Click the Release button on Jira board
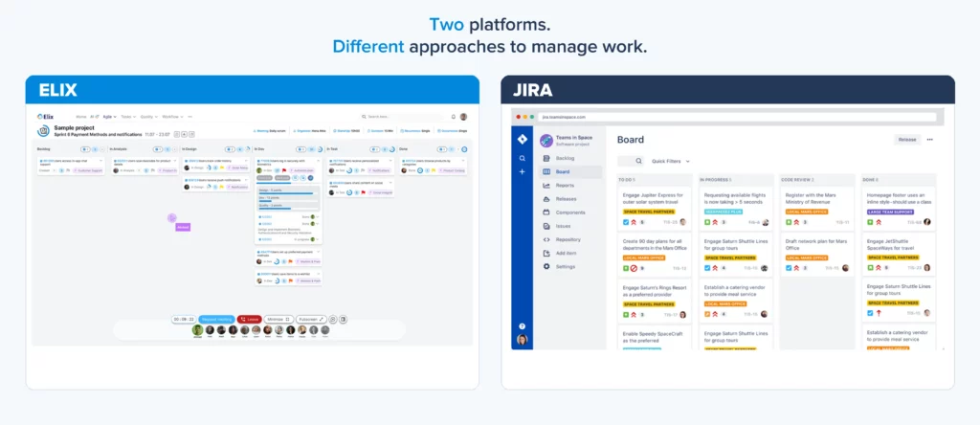This screenshot has width=980, height=425. point(907,140)
